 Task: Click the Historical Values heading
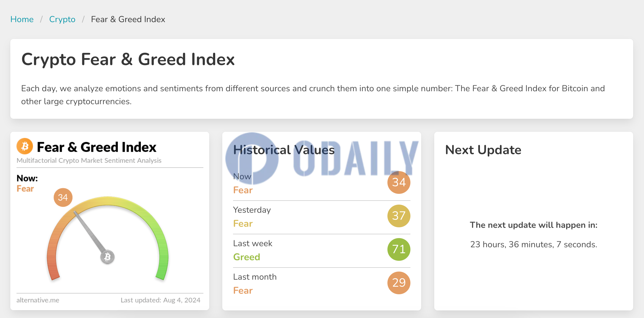pyautogui.click(x=284, y=150)
